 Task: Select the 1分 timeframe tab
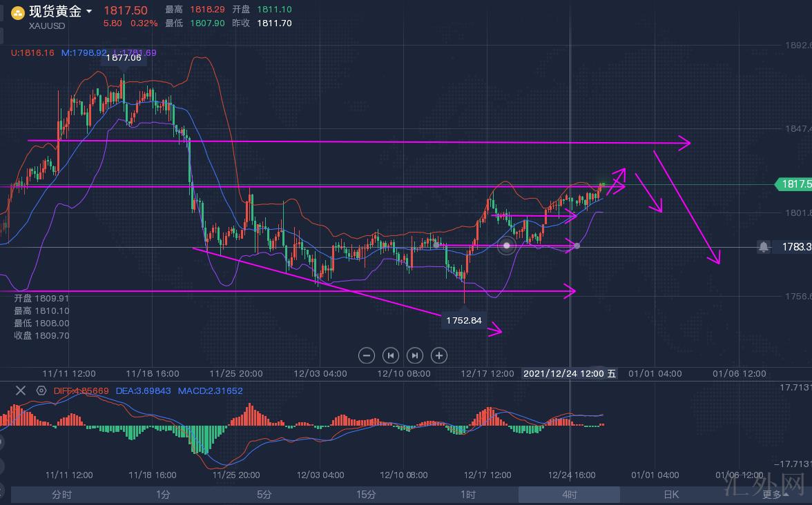coord(163,495)
